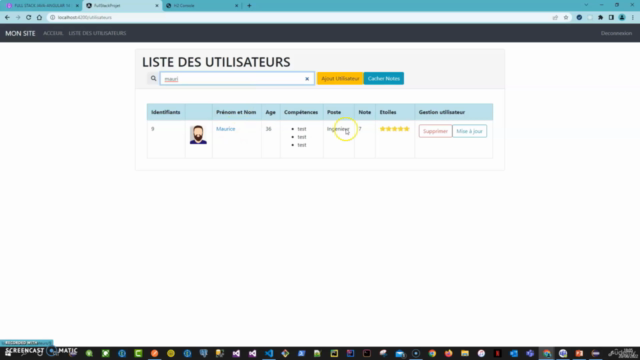Close the FullStackProjet tab

coord(157,6)
